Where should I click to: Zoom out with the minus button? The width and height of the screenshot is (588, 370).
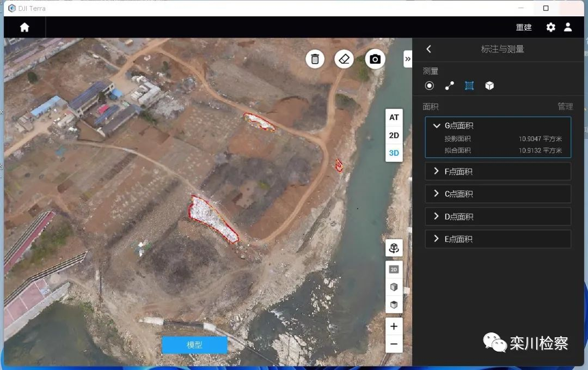[x=394, y=344]
